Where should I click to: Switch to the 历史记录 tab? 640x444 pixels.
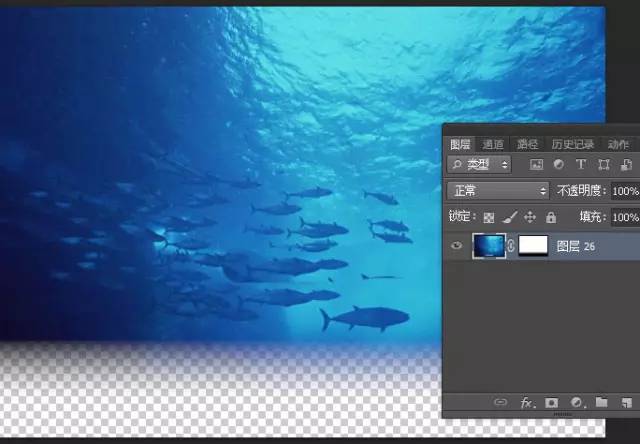click(573, 144)
